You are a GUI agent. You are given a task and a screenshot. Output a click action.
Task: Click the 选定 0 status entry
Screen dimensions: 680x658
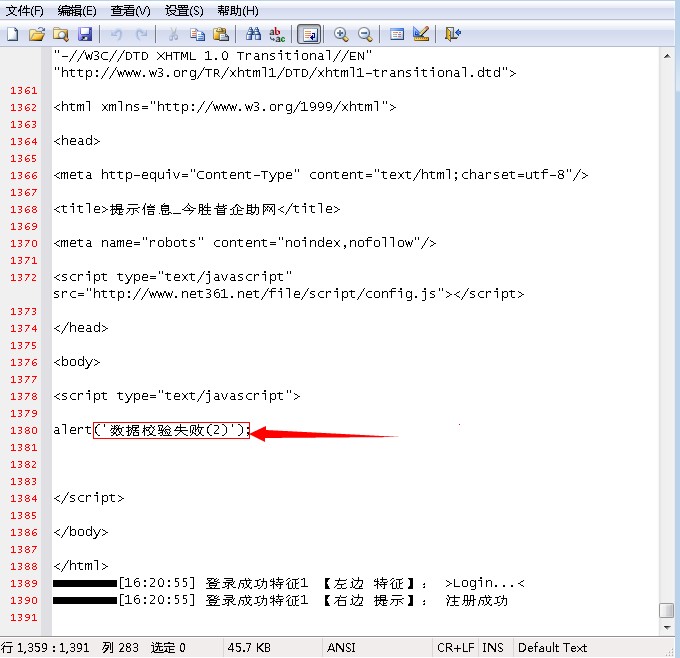click(x=168, y=648)
